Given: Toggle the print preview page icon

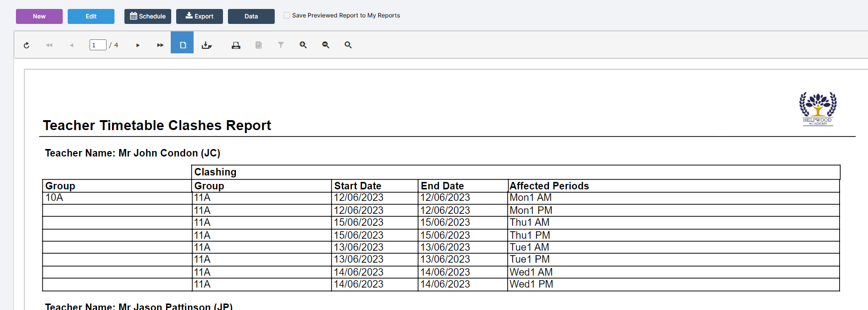Looking at the screenshot, I should point(182,43).
